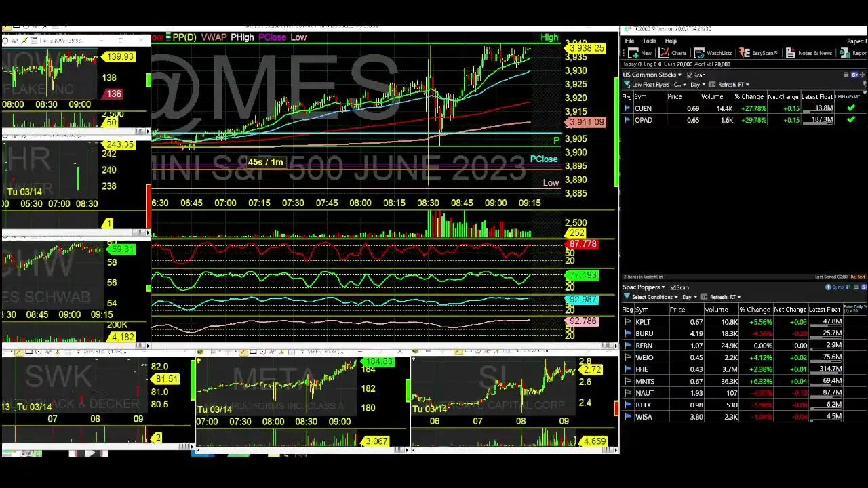Open the Tools menu
Viewport: 868px width, 488px height.
pos(649,41)
